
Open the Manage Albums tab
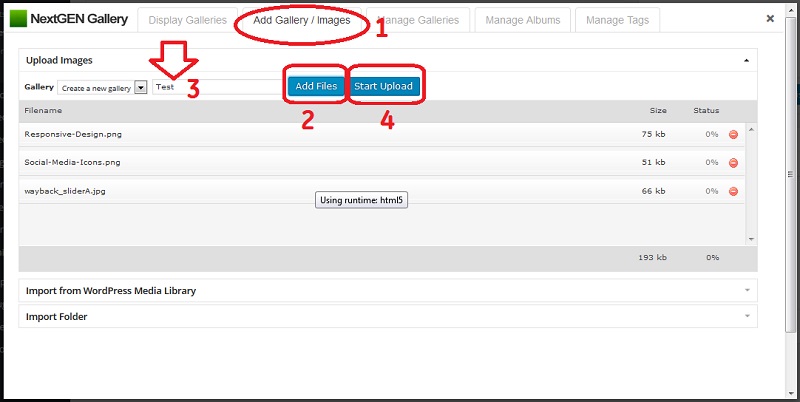522,20
